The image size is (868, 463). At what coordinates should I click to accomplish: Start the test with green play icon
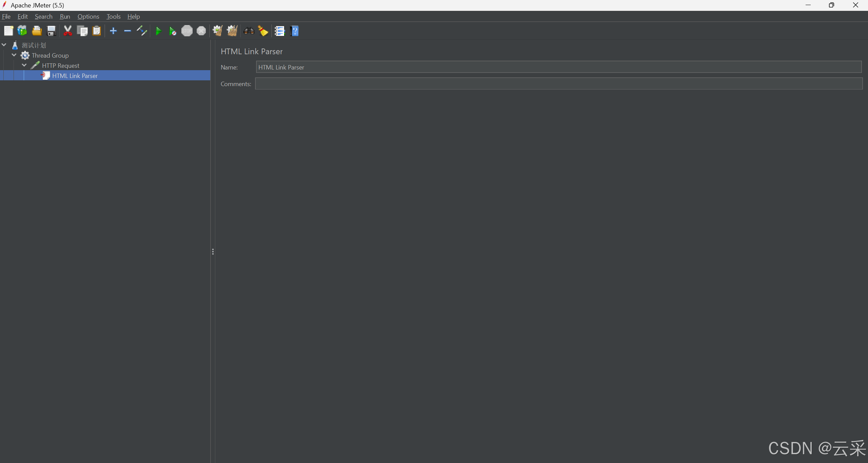pyautogui.click(x=158, y=31)
